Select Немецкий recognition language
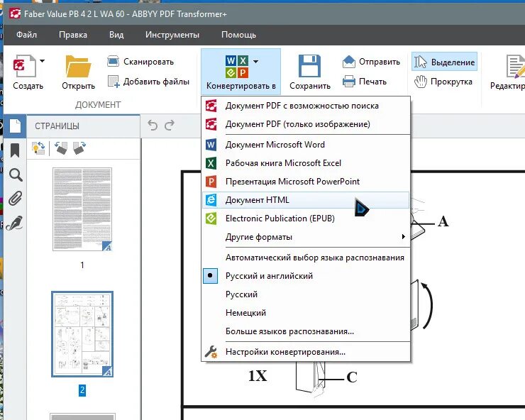Viewport: 525px width, 420px height. click(306, 313)
